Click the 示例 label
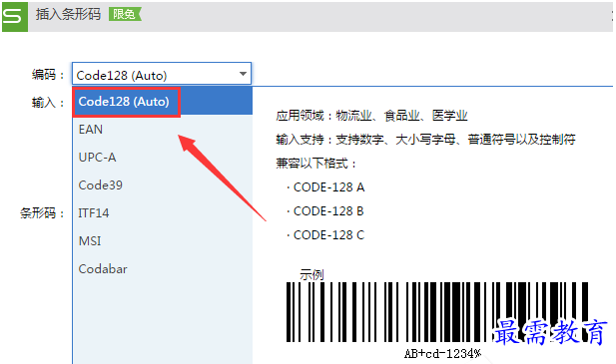This screenshot has width=616, height=364. 311,274
